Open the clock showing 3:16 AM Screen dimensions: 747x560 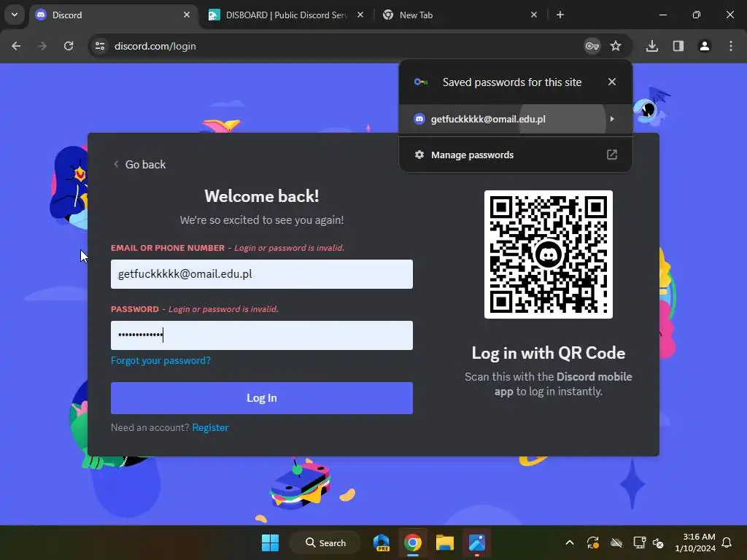pyautogui.click(x=695, y=542)
